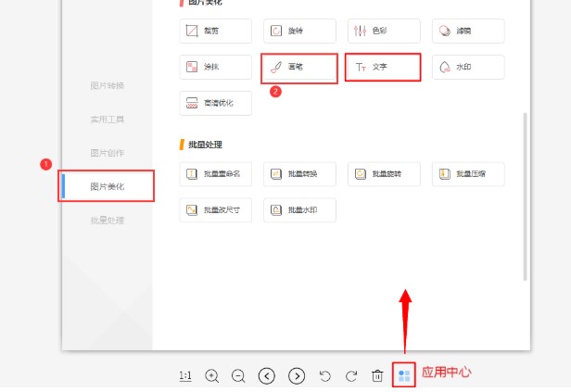571x392 pixels.
Task: Open the 水印 watermark tool
Action: click(468, 67)
